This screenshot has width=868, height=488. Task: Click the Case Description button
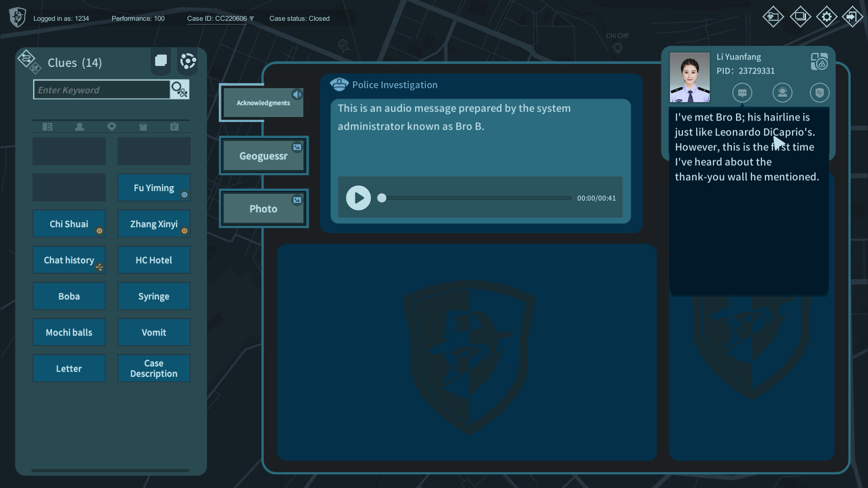154,368
